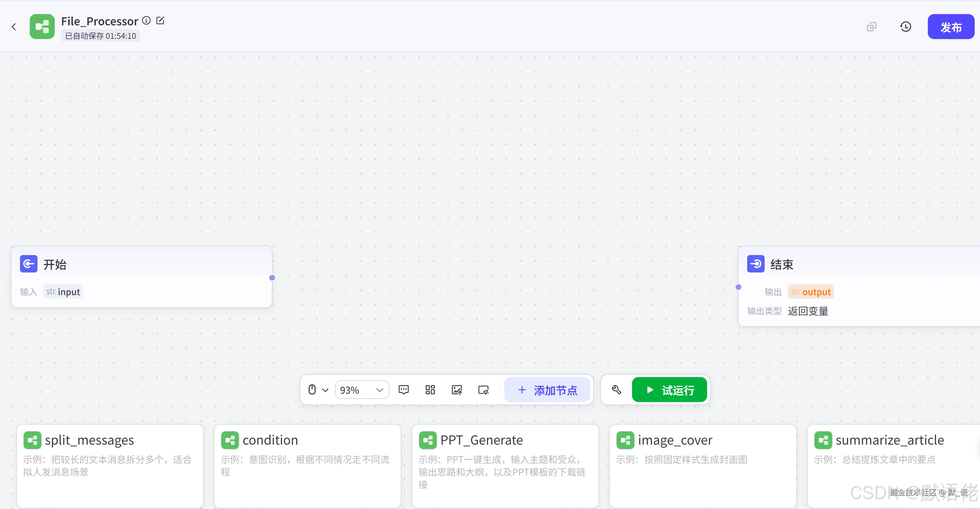The image size is (980, 509).
Task: Click the rename pencil icon next to File_Processor
Action: click(160, 20)
